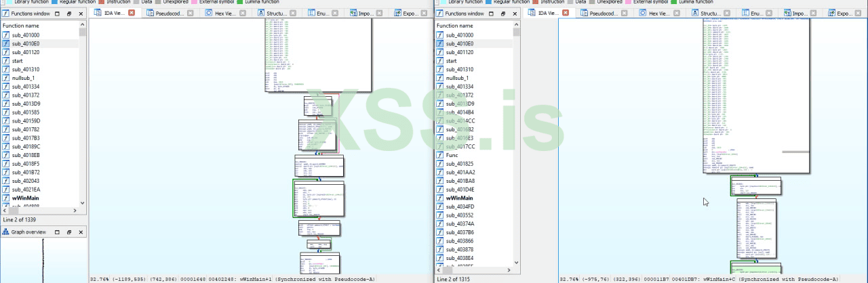Maximize the Graph overview panel
The image size is (868, 283).
tap(68, 232)
